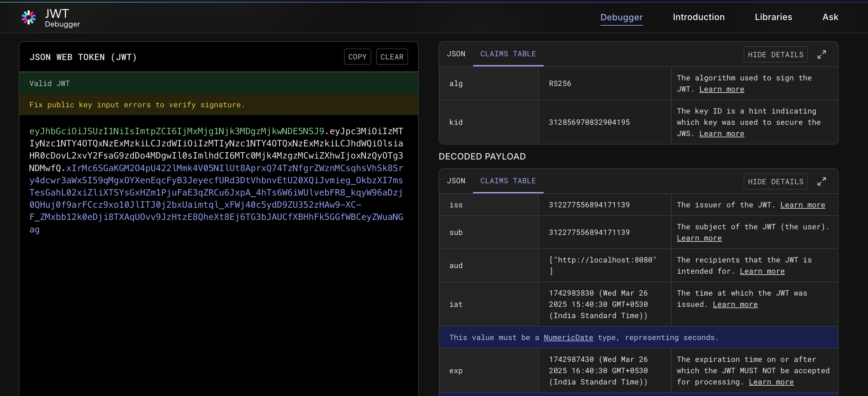Open the Libraries nav item

coord(773,17)
